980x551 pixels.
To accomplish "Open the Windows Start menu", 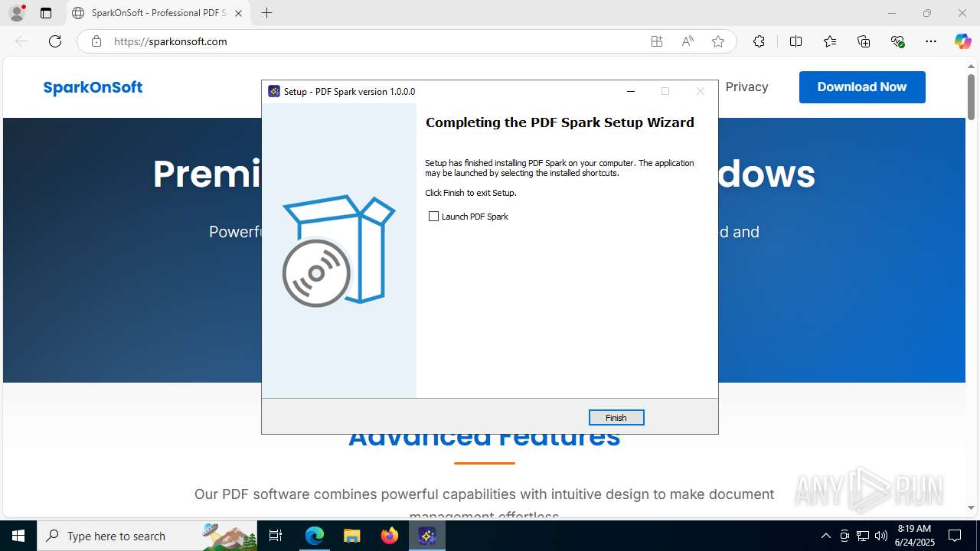I will pyautogui.click(x=18, y=536).
